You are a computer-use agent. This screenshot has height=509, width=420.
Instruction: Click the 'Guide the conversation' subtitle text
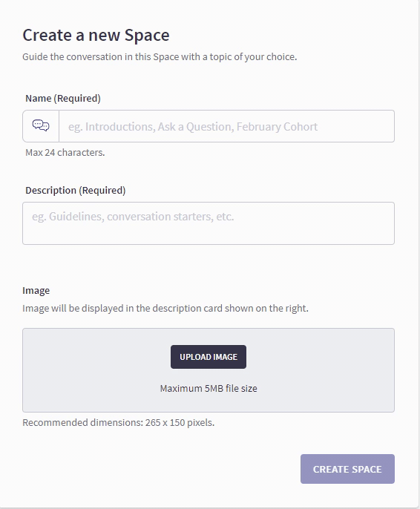click(160, 57)
